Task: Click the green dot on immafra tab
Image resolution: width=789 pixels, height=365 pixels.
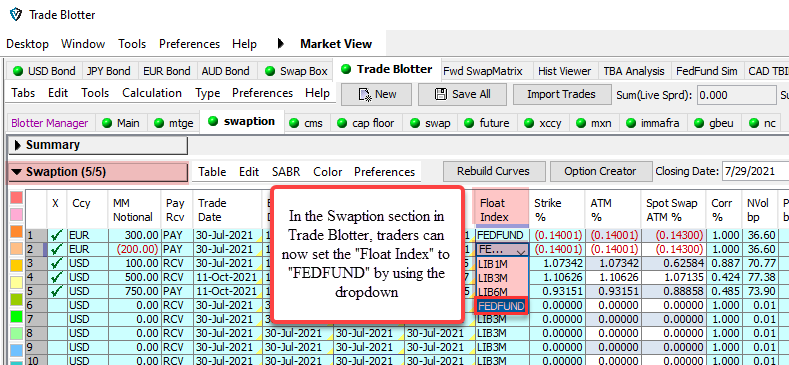Action: 630,123
